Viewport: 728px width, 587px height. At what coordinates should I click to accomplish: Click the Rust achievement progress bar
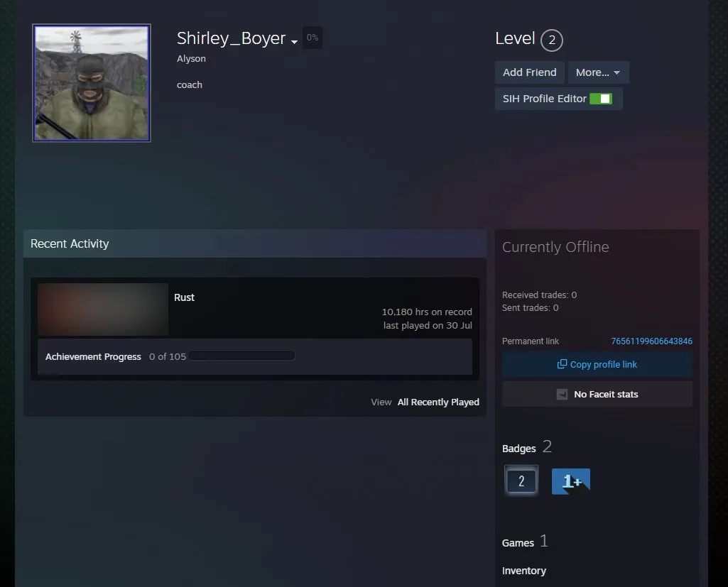tap(242, 356)
